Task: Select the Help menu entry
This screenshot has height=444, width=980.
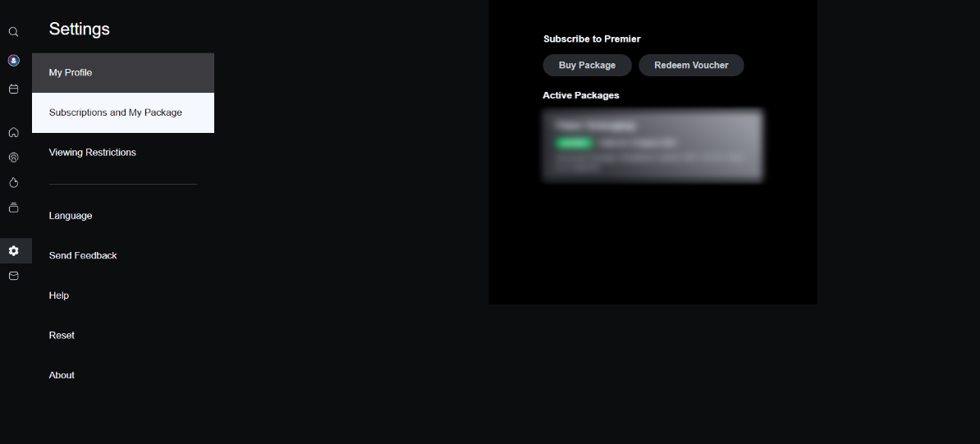Action: tap(123, 295)
